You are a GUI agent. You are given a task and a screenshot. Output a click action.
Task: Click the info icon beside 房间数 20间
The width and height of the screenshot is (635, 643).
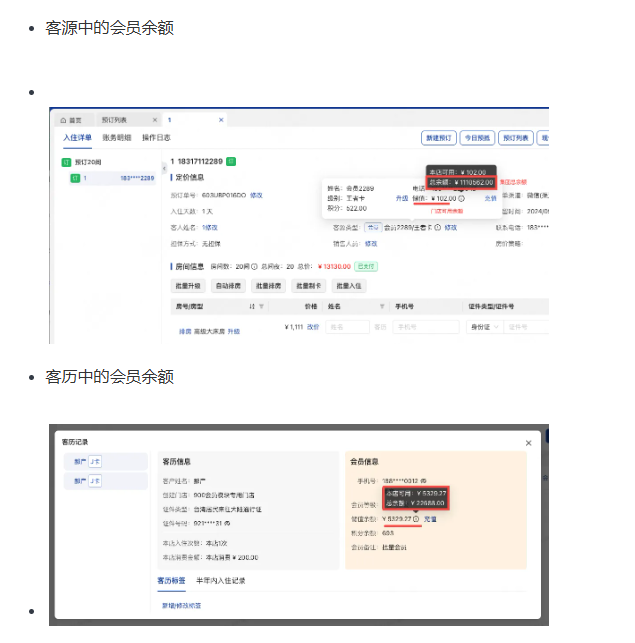[x=254, y=267]
